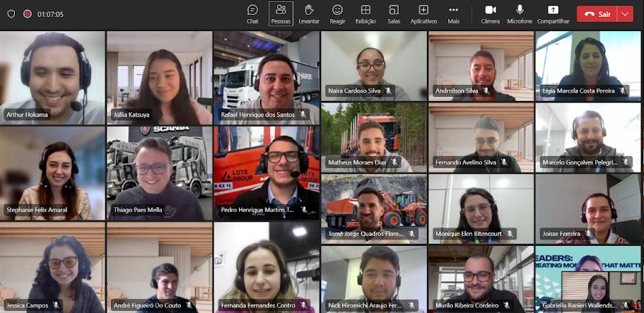The width and height of the screenshot is (644, 313).
Task: Click muted mic icon for Tomé Jorge Quadros
Action: tap(411, 234)
